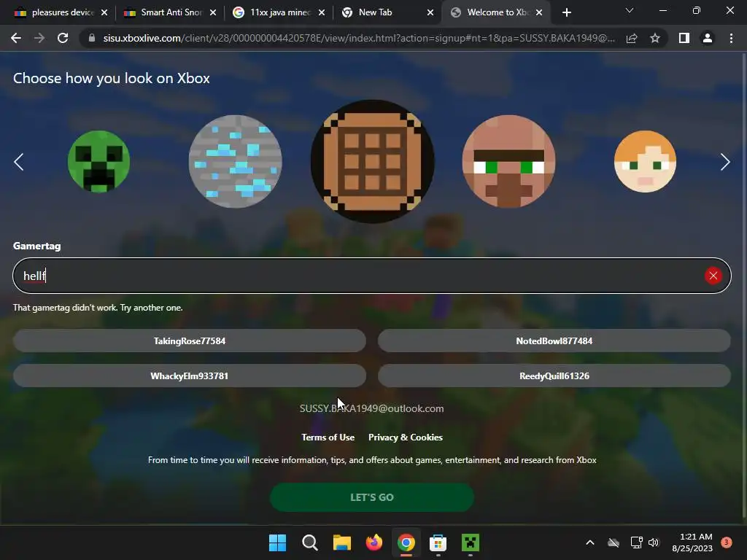Open File Explorer from the taskbar

pos(341,542)
